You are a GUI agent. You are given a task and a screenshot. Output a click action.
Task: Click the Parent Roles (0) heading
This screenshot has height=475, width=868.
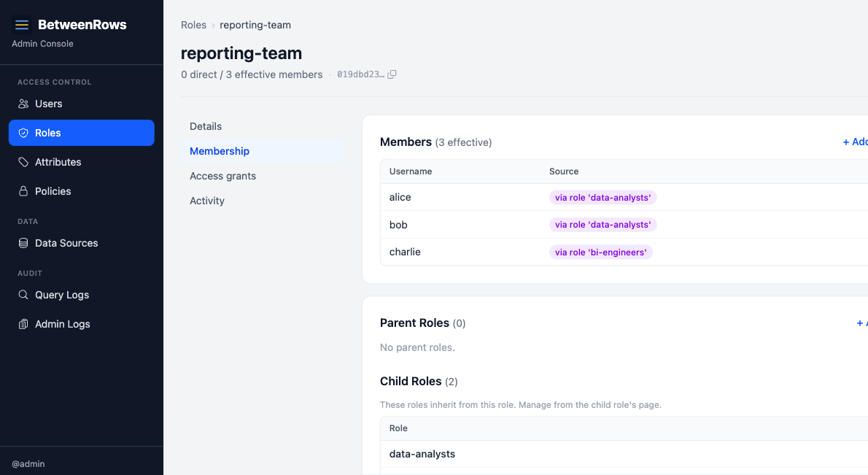[x=422, y=323]
